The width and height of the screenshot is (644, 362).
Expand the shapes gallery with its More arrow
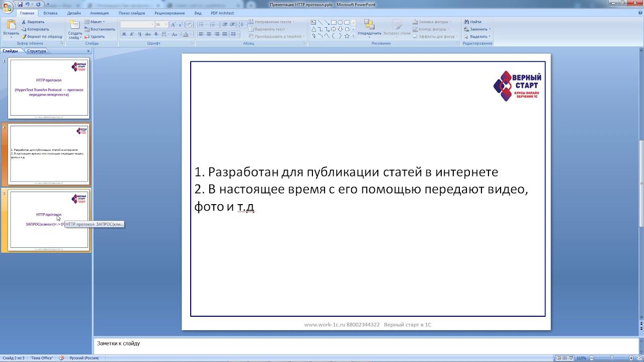tap(353, 36)
